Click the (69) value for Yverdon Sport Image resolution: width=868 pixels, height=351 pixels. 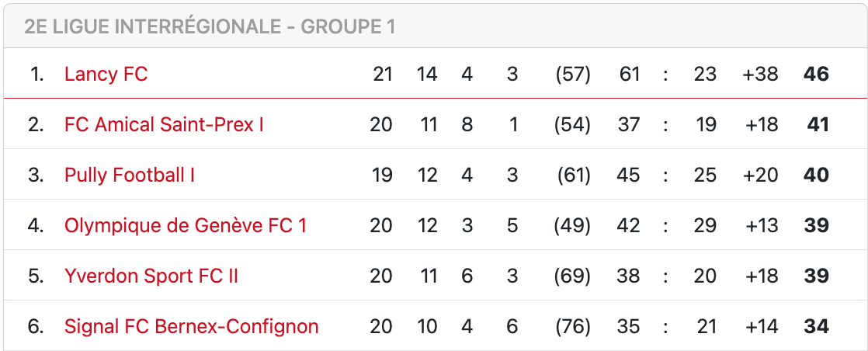573,276
